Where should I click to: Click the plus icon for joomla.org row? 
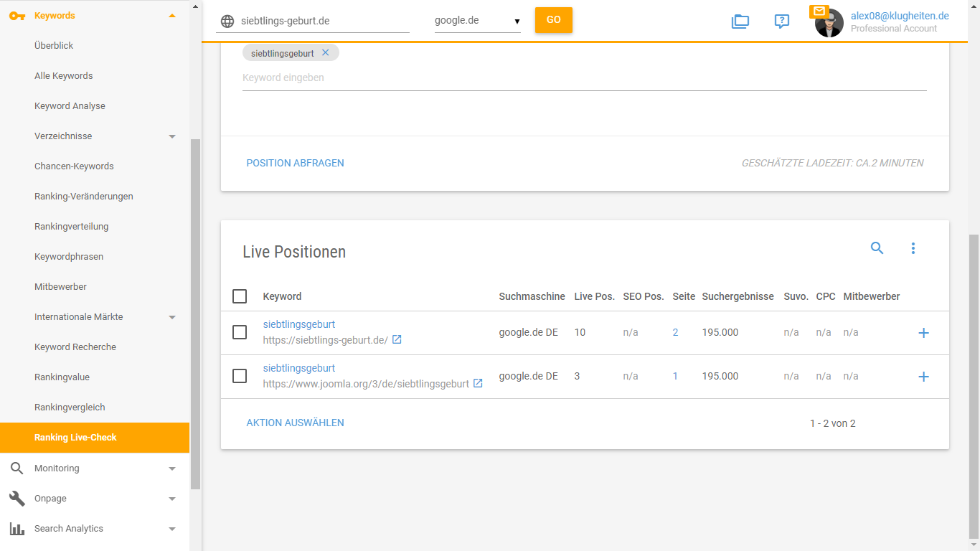923,377
